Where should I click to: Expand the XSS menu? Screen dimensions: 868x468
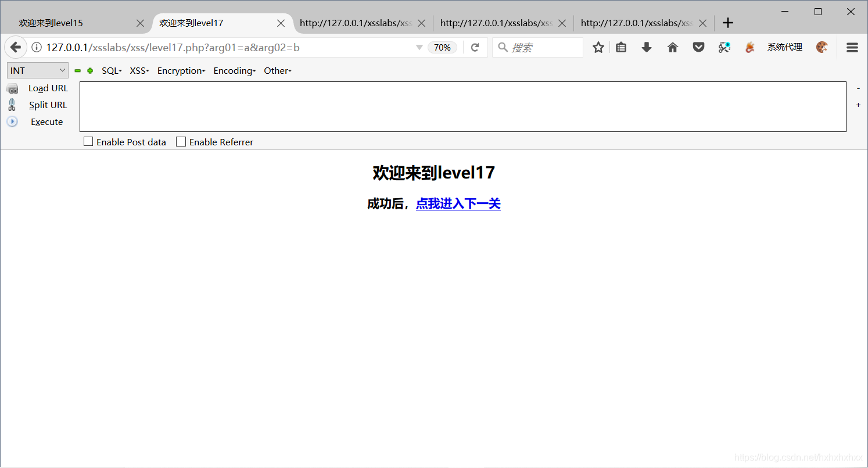coord(139,71)
